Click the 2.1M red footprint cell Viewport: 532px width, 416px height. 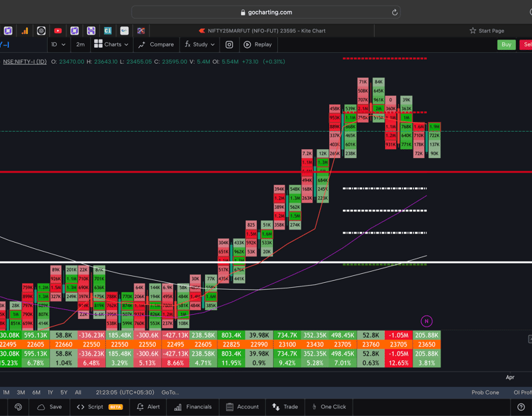point(363,109)
